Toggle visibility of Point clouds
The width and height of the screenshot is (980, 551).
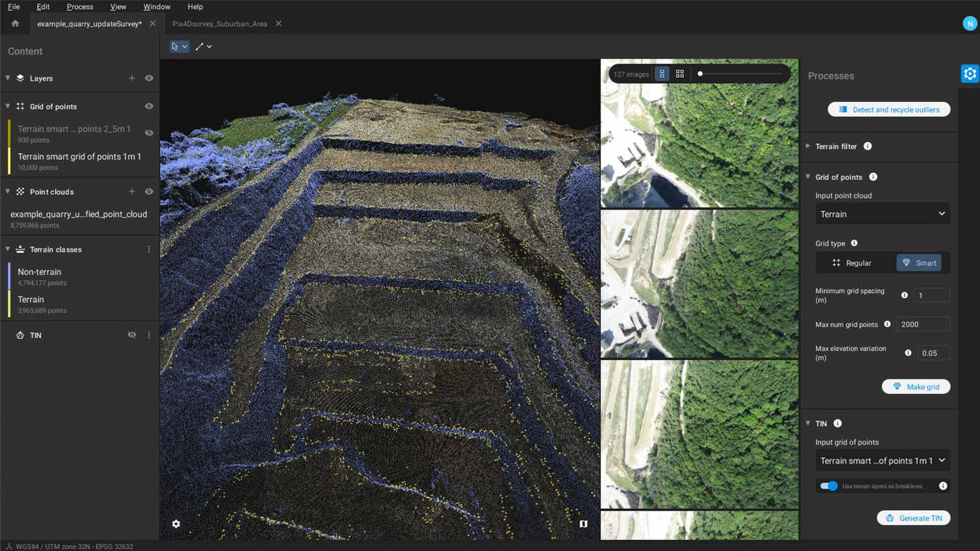click(149, 192)
